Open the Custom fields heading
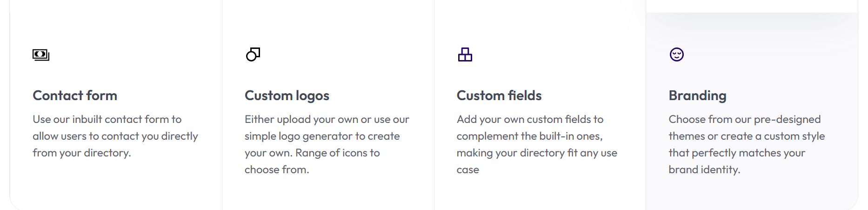Screen dimensions: 868x210 point(499,95)
